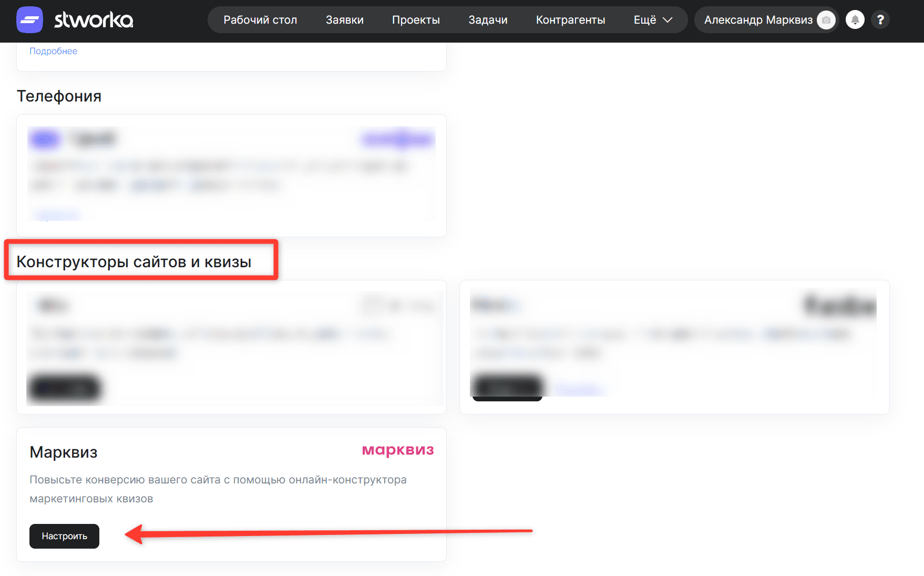This screenshot has width=924, height=576.
Task: Open the Проекты section
Action: tap(416, 20)
